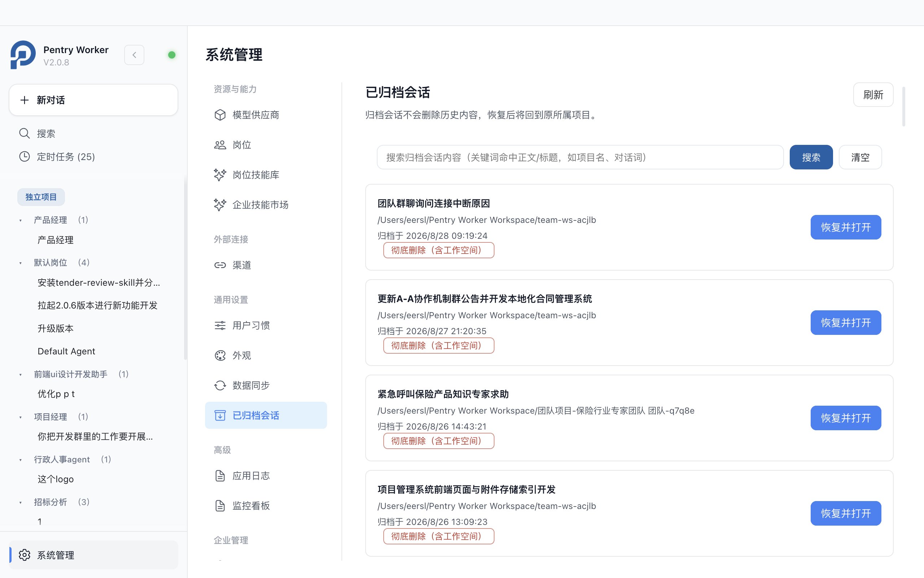Open the 数据同步 settings menu item
924x578 pixels.
[x=266, y=385]
